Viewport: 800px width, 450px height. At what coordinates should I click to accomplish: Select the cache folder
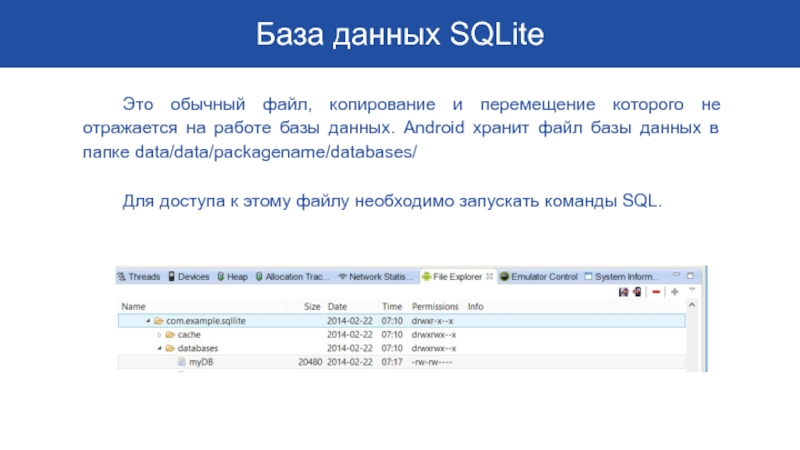point(189,335)
